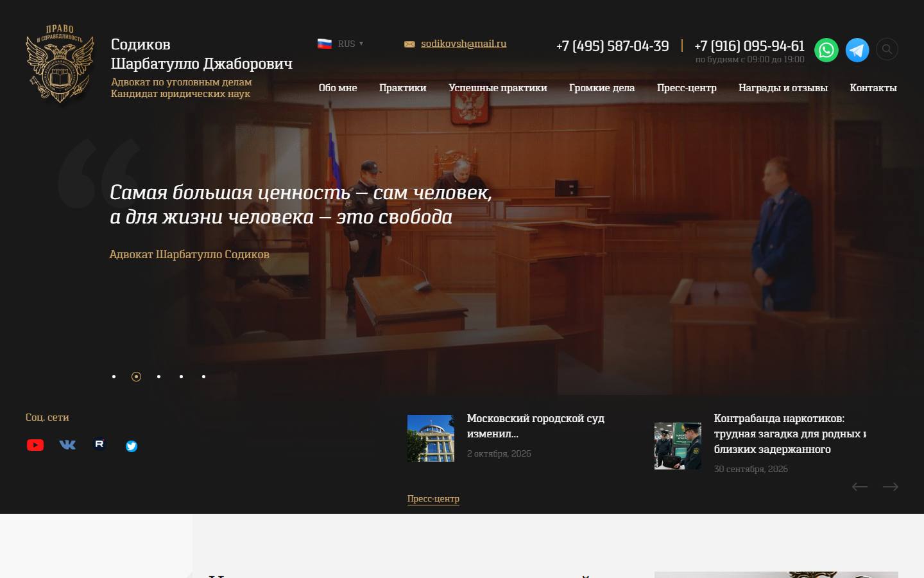
Task: Open the WhatsApp chat icon
Action: pyautogui.click(x=826, y=50)
